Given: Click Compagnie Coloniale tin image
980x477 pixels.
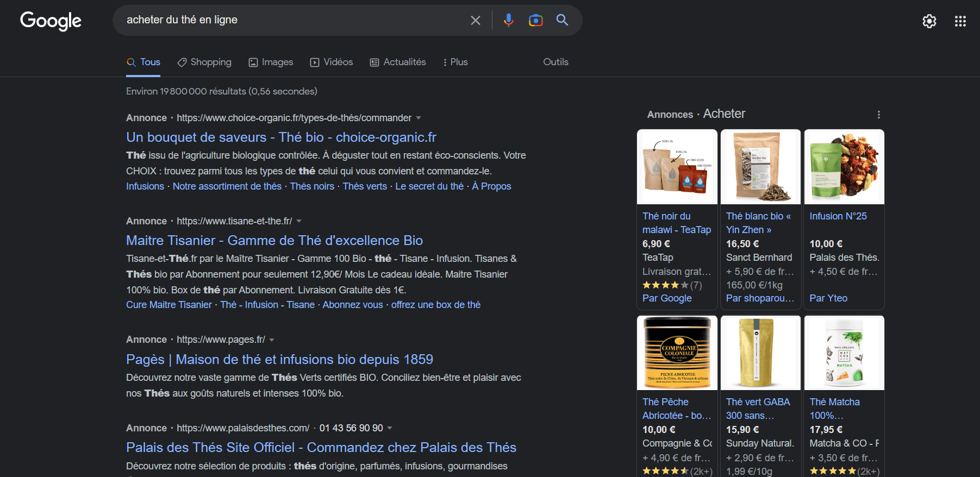Looking at the screenshot, I should pos(677,353).
